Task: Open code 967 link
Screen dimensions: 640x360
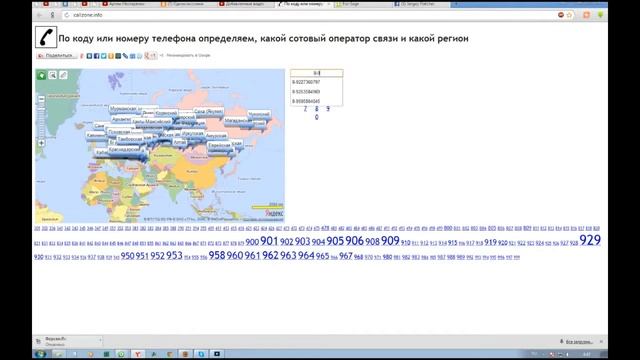Action: pyautogui.click(x=346, y=256)
